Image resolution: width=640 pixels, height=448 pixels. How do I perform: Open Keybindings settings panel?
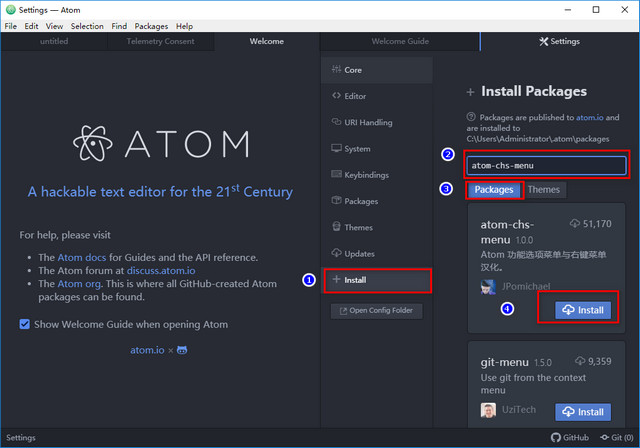click(x=366, y=175)
